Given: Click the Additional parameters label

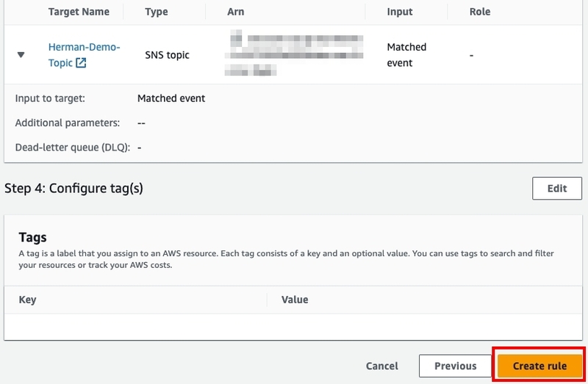Looking at the screenshot, I should (x=68, y=123).
